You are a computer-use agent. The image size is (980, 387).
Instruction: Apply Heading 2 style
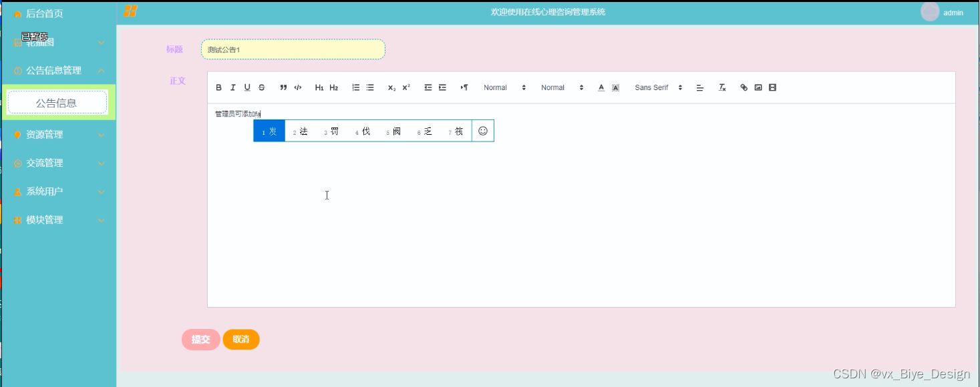334,87
